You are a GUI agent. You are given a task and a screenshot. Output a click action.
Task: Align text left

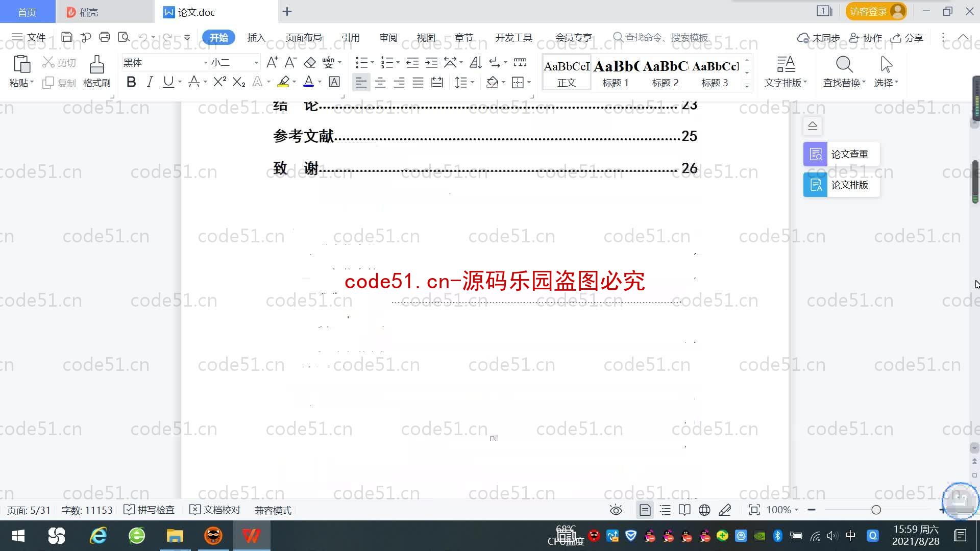click(x=361, y=82)
